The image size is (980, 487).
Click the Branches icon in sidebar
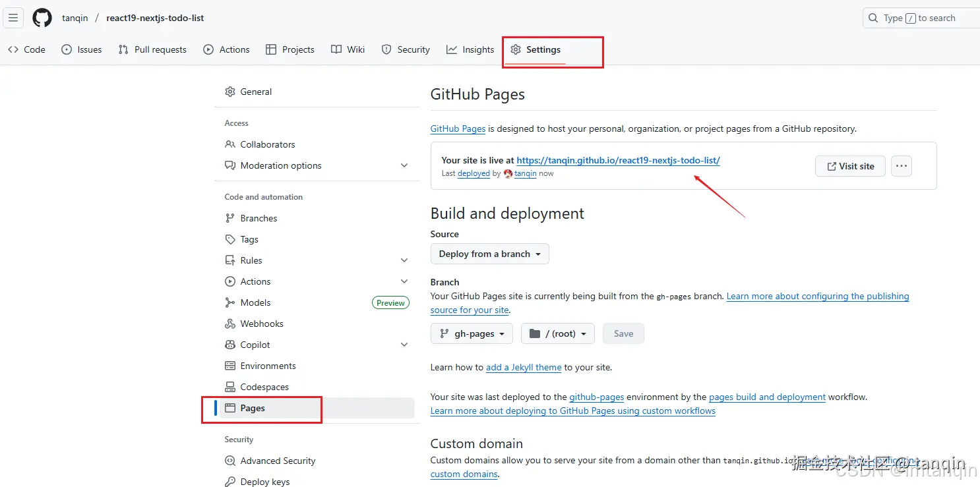point(230,218)
